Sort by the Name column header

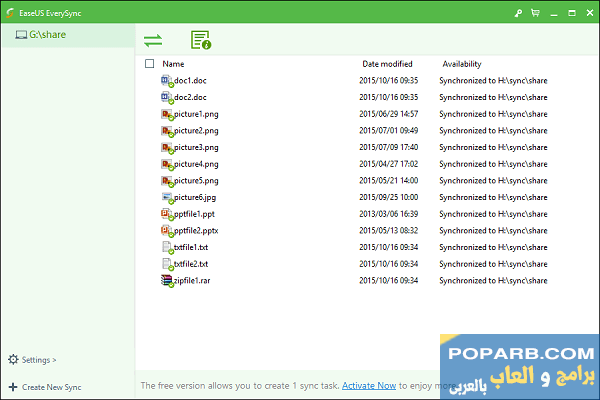tap(173, 63)
